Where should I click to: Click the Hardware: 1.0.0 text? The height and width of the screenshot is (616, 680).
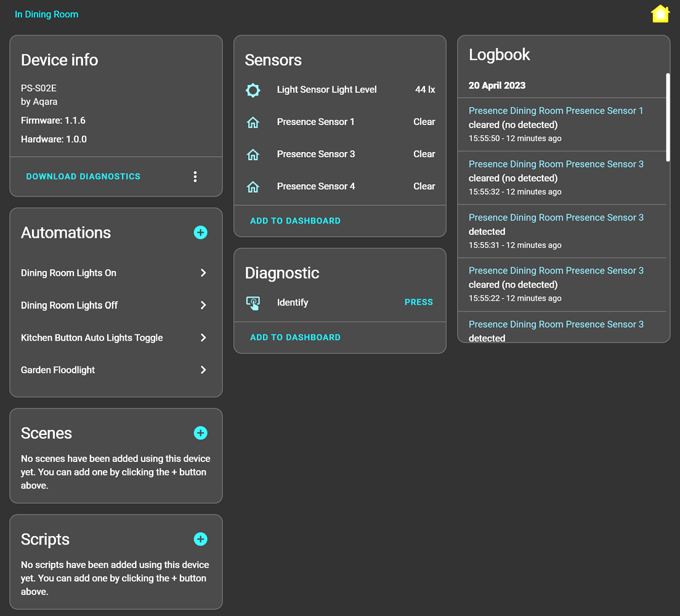coord(54,139)
